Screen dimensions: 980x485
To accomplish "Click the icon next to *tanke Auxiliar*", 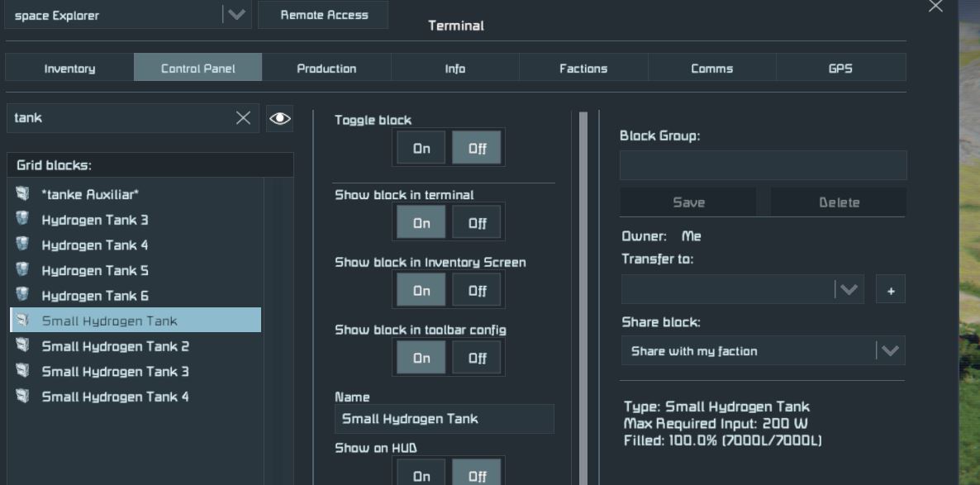I will pyautogui.click(x=22, y=194).
